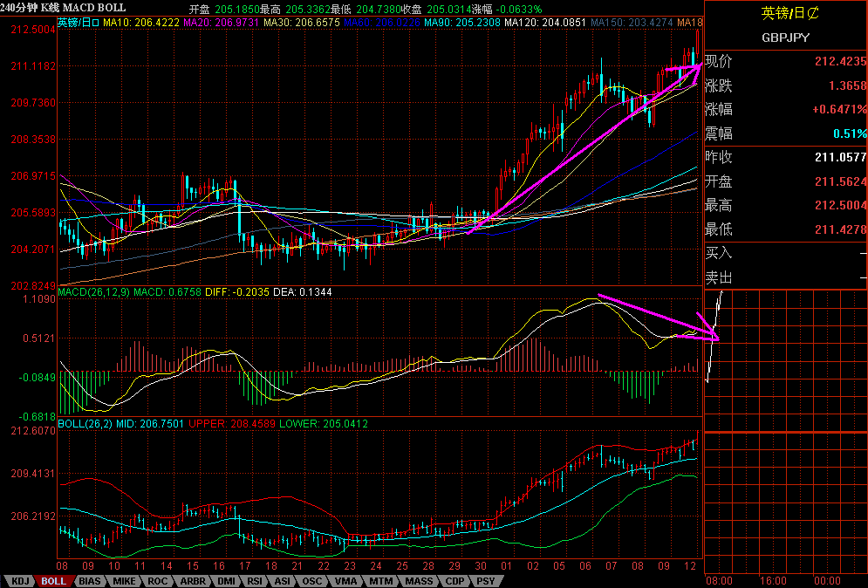The width and height of the screenshot is (868, 588).
Task: Open the ARBR indicator tab
Action: 193,581
